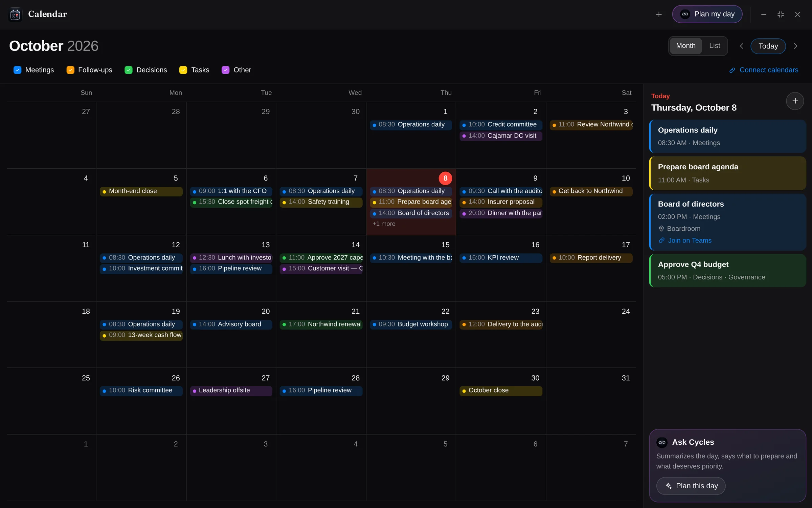Click the plus icon next to Plan my day
The image size is (812, 508).
(x=658, y=14)
